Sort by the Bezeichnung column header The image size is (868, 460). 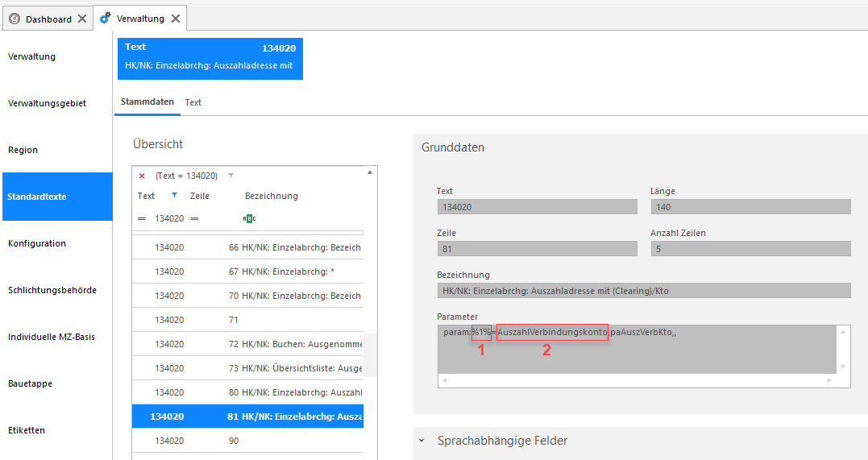[272, 196]
